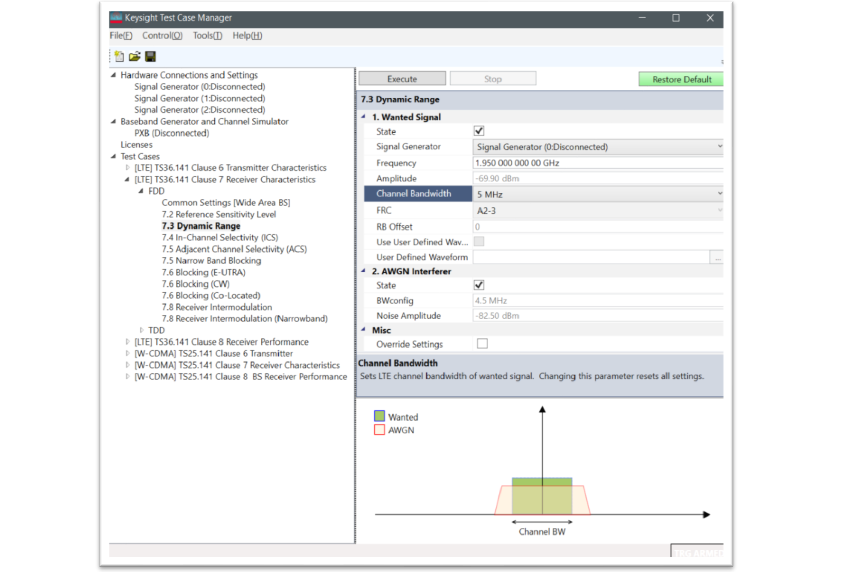Screen dimensions: 856x572
Task: Select 7.8 Receiver Intermodulation (Narrowband)
Action: tap(245, 319)
